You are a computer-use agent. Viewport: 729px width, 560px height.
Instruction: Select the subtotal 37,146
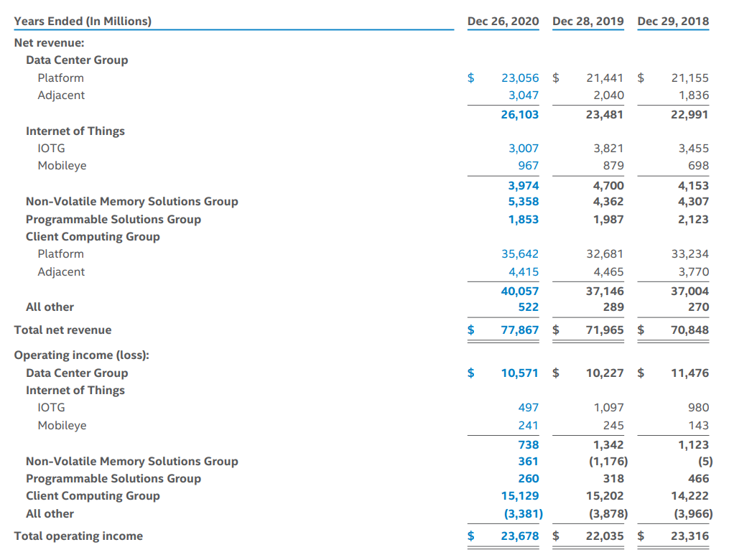coord(605,291)
